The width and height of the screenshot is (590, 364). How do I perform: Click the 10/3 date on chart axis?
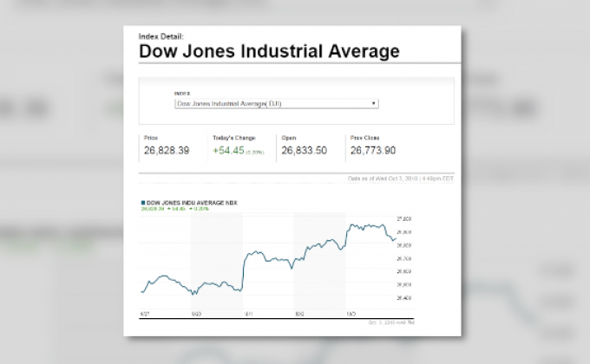click(351, 312)
